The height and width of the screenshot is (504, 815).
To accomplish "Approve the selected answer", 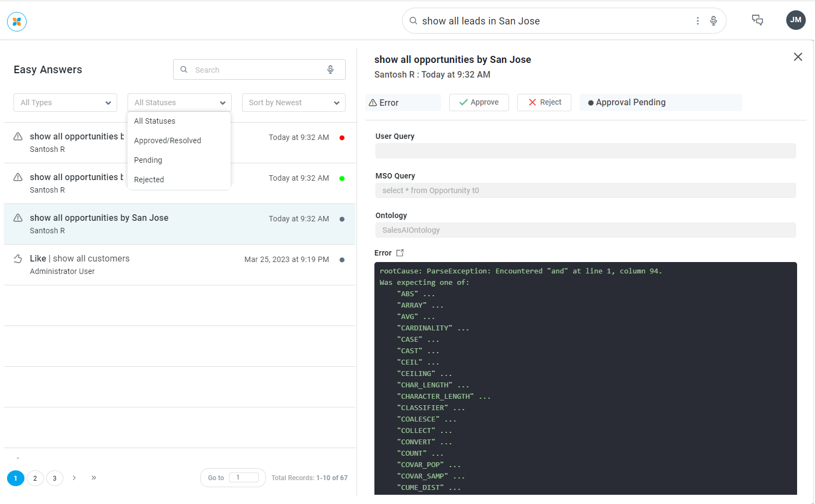I will tap(479, 103).
